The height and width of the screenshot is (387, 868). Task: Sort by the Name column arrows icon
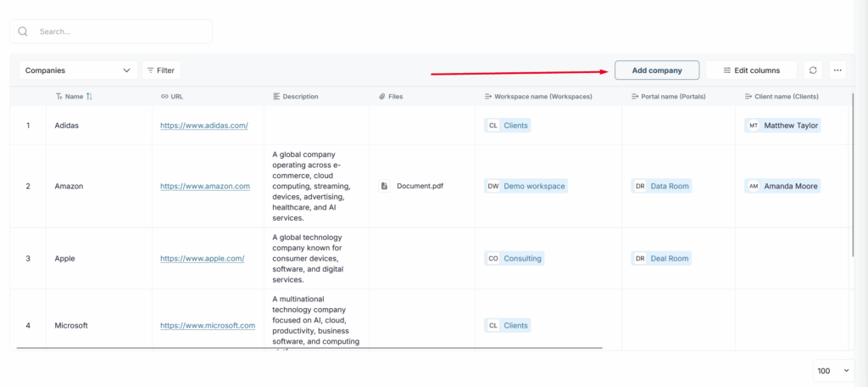(89, 97)
